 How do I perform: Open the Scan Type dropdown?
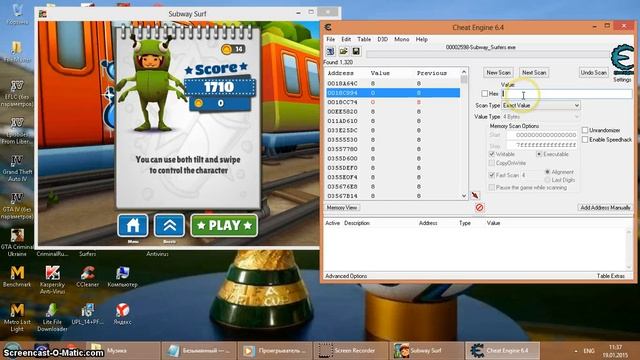[541, 105]
